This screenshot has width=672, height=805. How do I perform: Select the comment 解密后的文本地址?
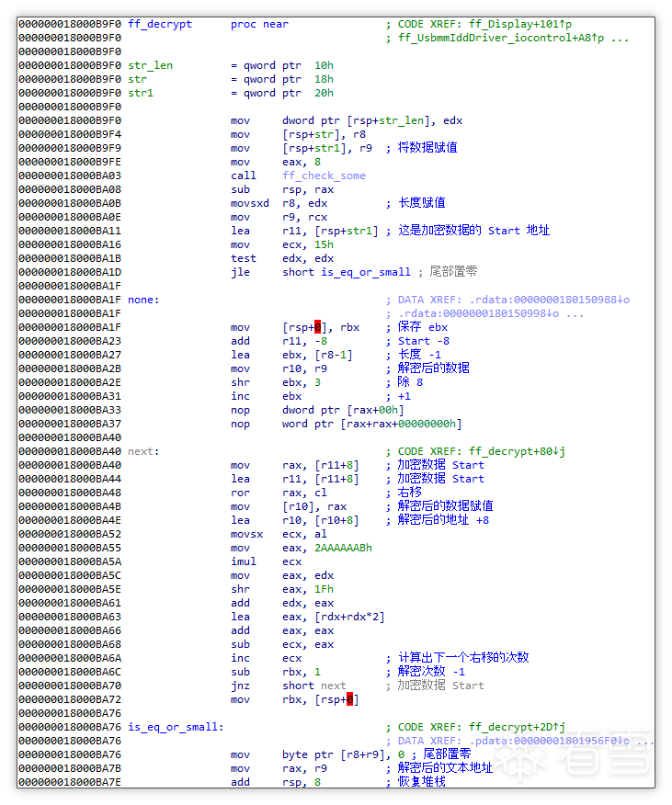coord(446,768)
